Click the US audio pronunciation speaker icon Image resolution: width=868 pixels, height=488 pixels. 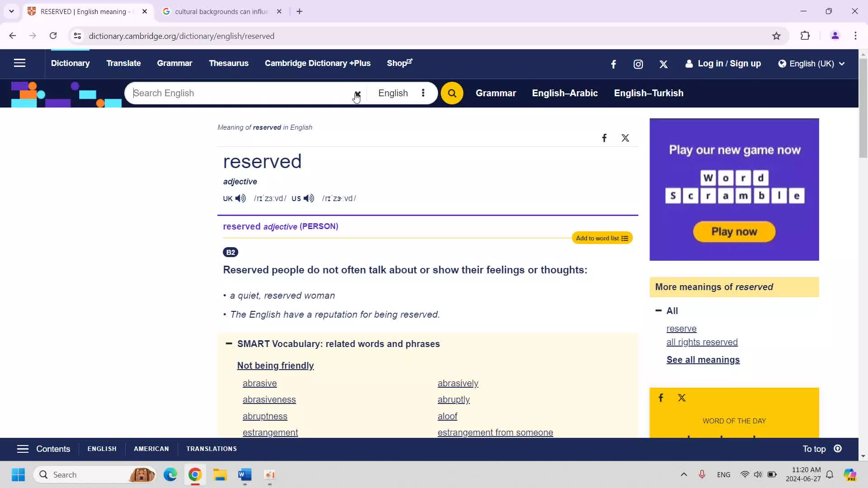pos(309,198)
